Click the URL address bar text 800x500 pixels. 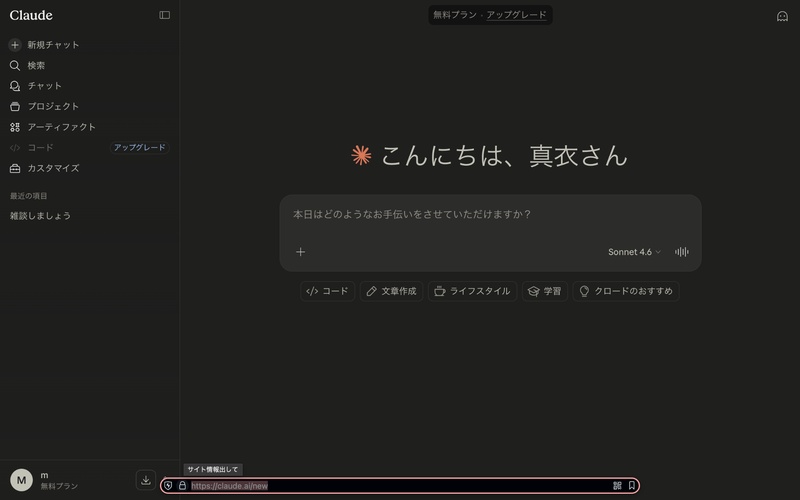229,486
